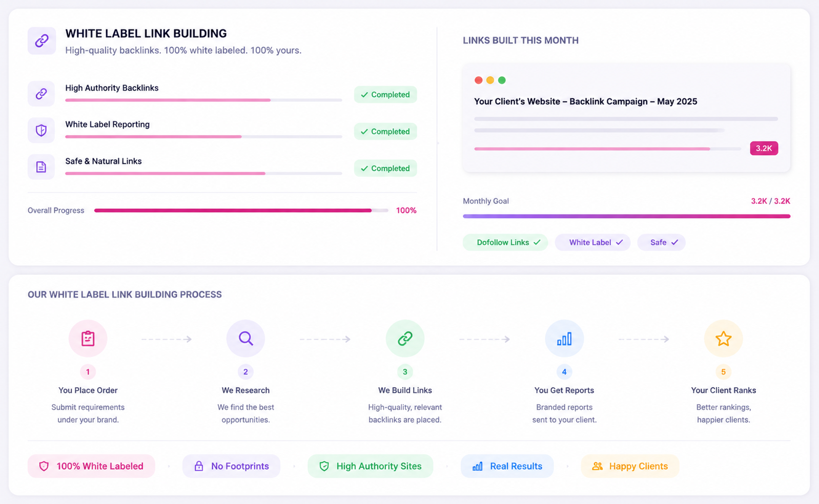
Task: Click step number 1 circle
Action: coord(88,372)
